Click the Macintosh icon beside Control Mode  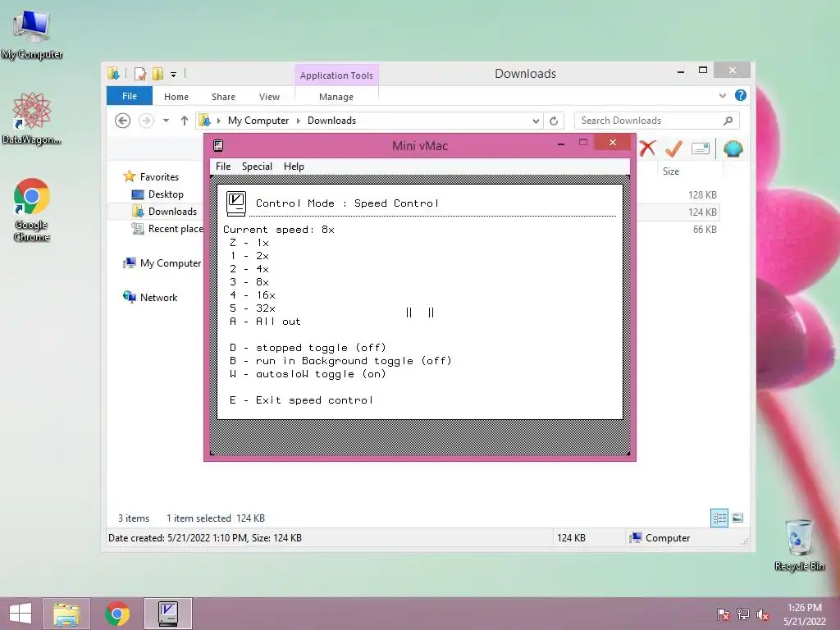[x=235, y=203]
